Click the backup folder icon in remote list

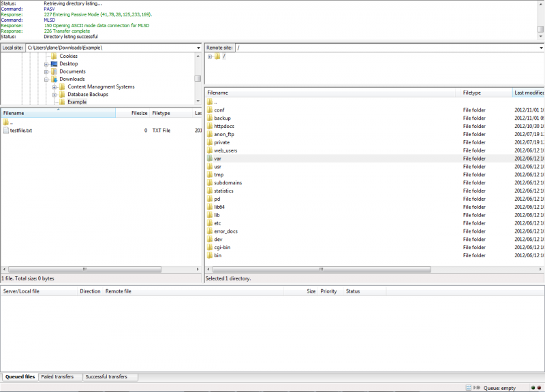[210, 118]
